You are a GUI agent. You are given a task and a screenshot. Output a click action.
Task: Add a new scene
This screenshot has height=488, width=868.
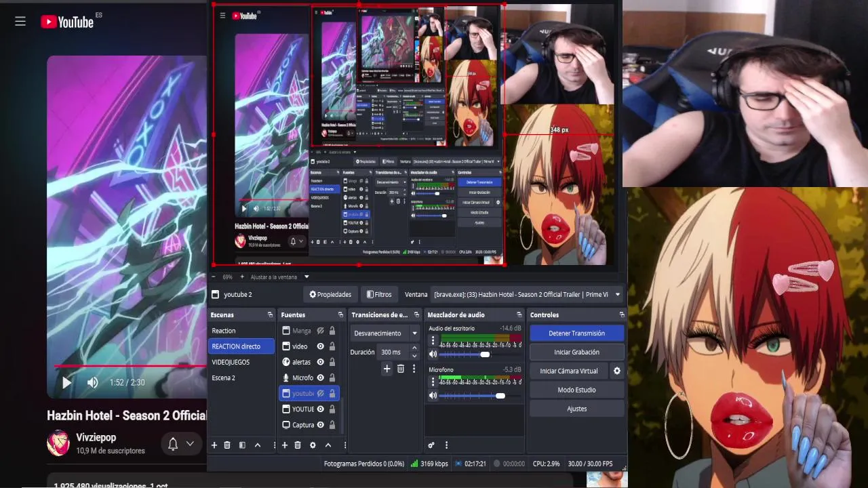click(214, 445)
